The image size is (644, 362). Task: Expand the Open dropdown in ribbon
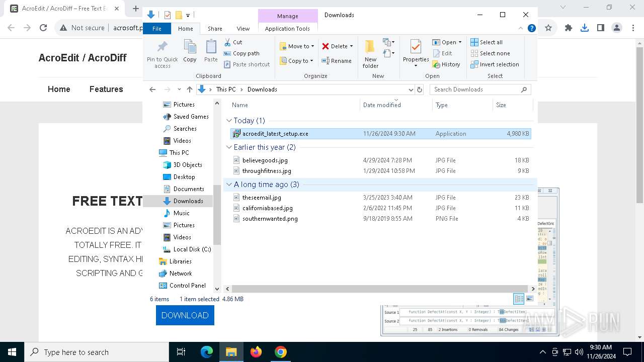click(460, 42)
